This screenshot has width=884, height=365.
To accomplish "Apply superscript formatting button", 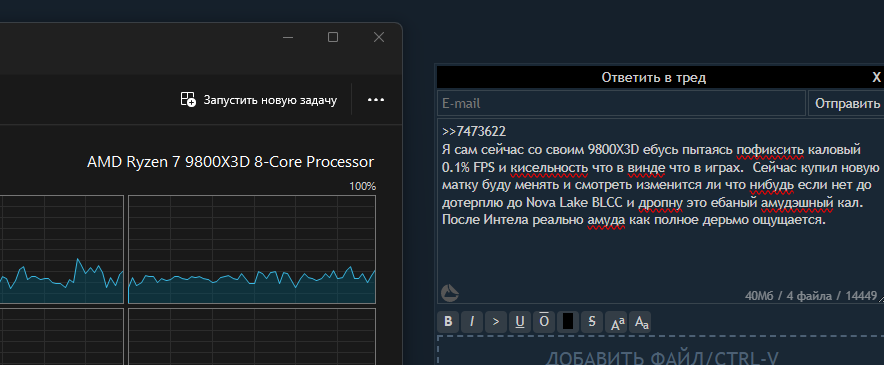I will pos(616,322).
